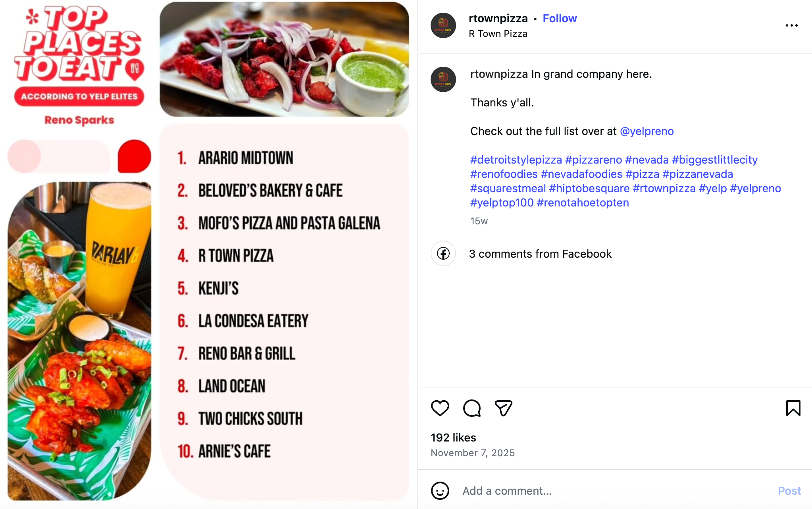Open the #detroitstylepizza hashtag
The width and height of the screenshot is (812, 509).
point(514,160)
